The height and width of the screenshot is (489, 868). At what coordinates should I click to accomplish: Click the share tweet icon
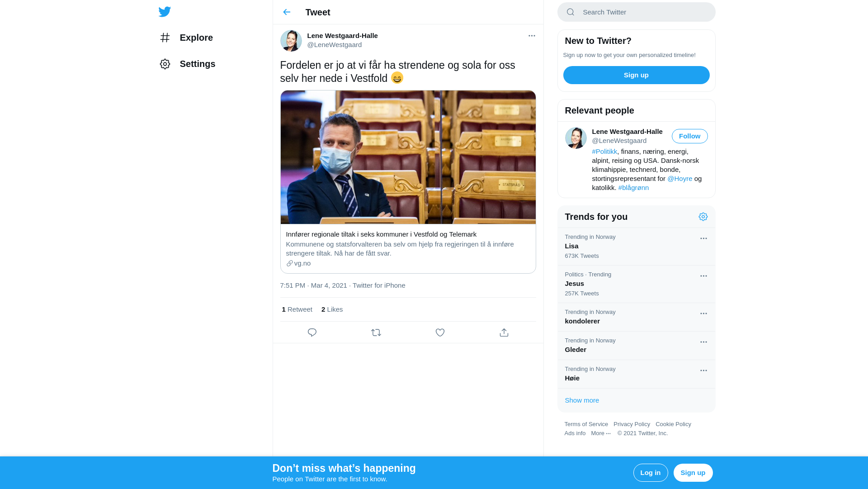coord(504,332)
